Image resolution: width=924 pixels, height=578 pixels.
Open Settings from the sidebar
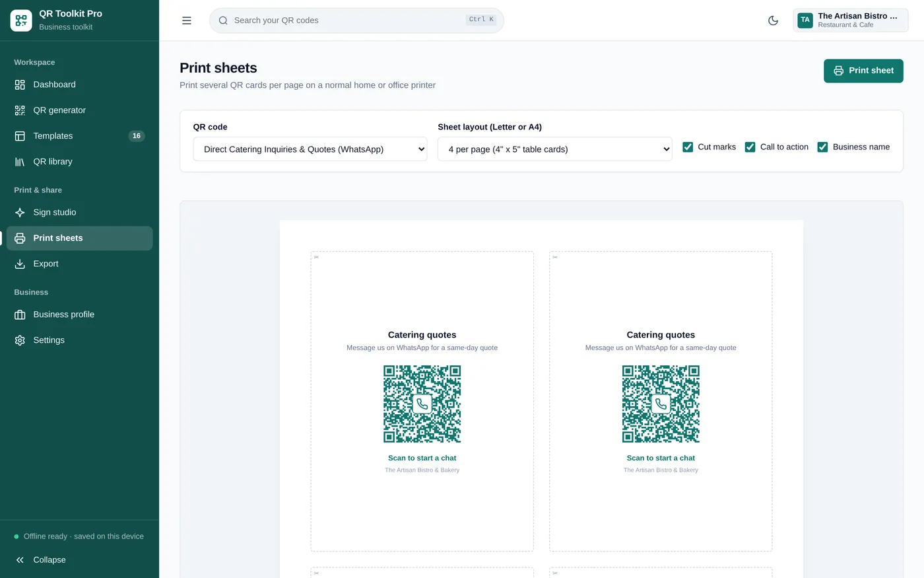(80, 341)
